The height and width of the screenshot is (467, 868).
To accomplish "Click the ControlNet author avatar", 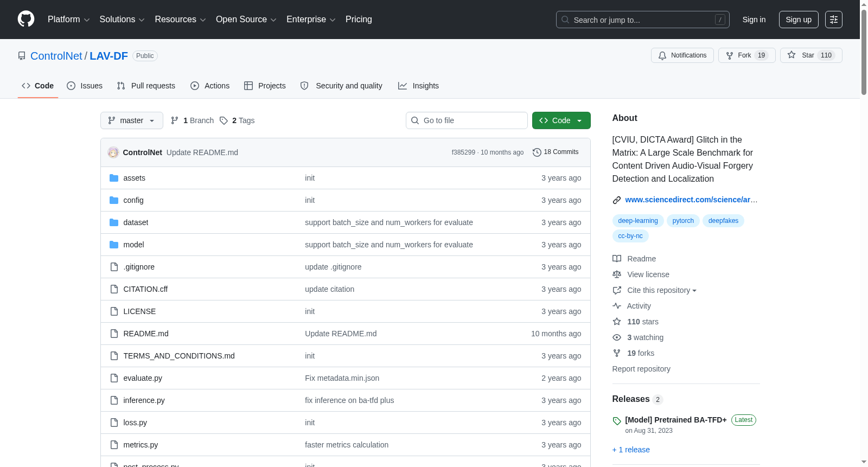I will click(113, 152).
